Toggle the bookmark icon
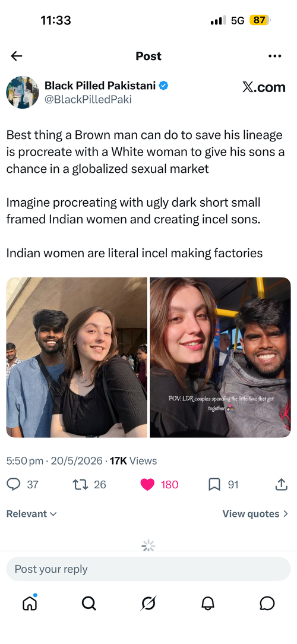297x644 pixels. (x=214, y=485)
